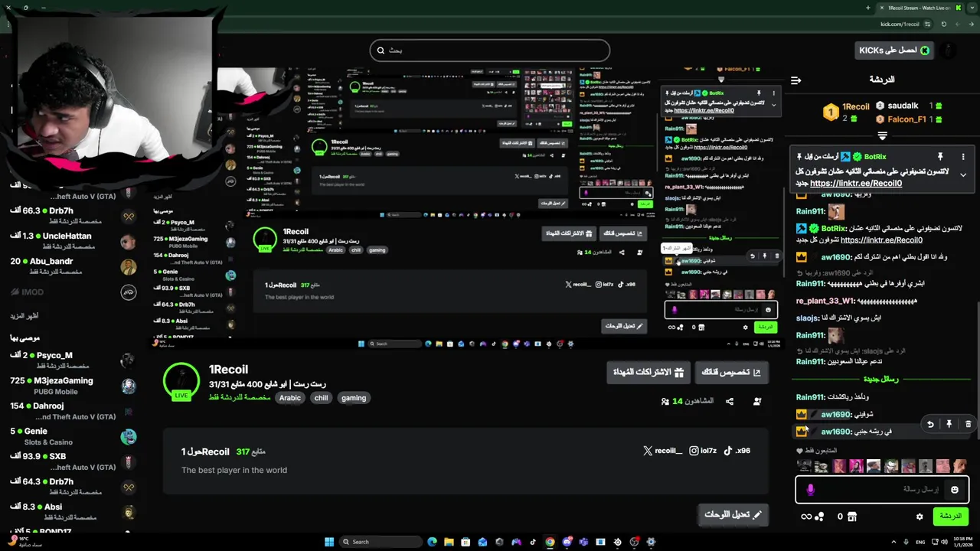Open the X link recoill__
Viewport: 980px width, 551px height.
[x=662, y=451]
